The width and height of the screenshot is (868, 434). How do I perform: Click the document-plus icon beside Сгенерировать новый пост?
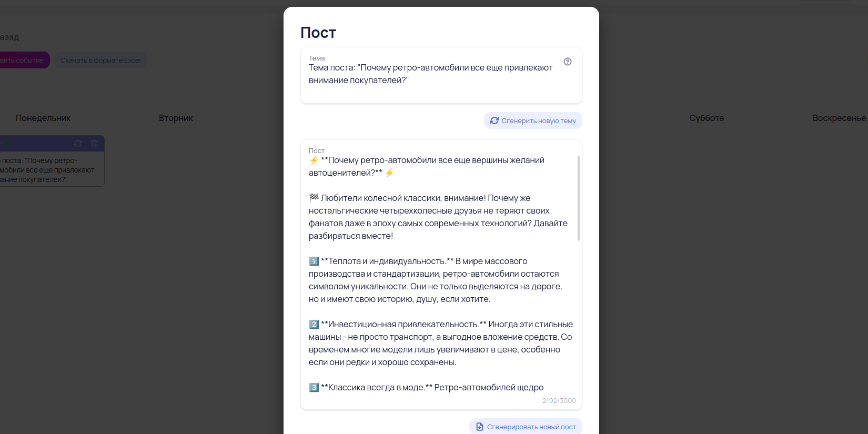pyautogui.click(x=479, y=427)
